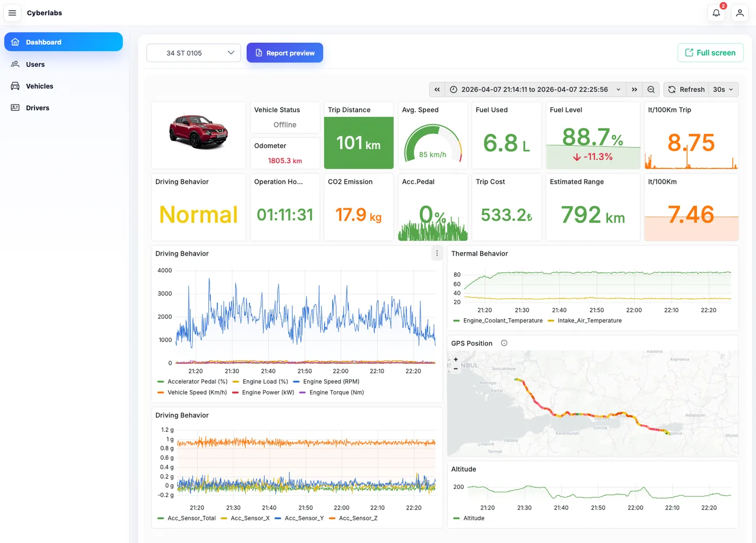Toggle Acc_Sensor_Z legend series
Viewport: 756px width, 543px height.
(353, 518)
